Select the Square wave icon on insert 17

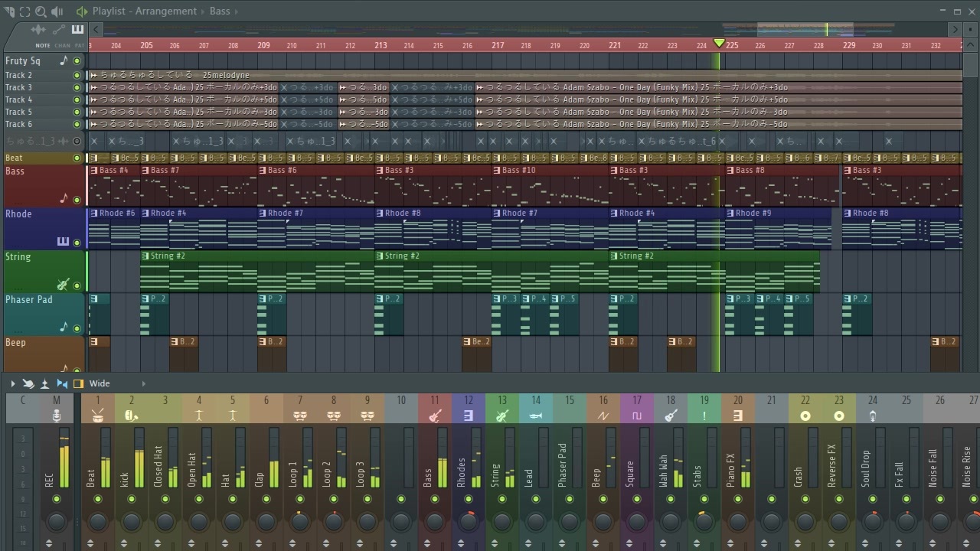(x=636, y=416)
